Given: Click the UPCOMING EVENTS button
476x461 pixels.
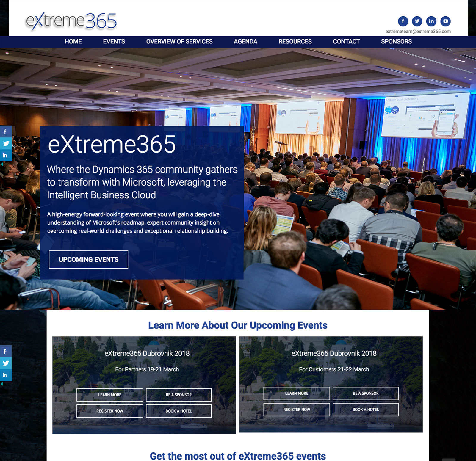Looking at the screenshot, I should point(89,260).
